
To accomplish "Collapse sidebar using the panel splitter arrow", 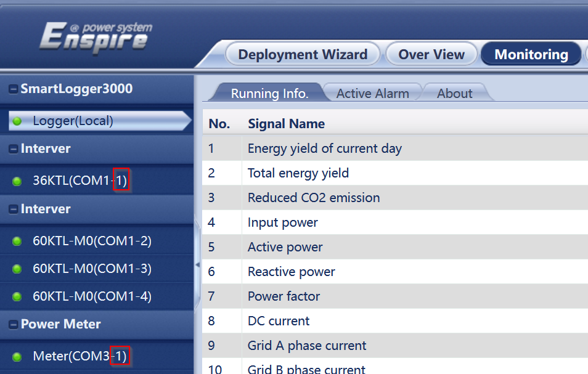I will (197, 264).
